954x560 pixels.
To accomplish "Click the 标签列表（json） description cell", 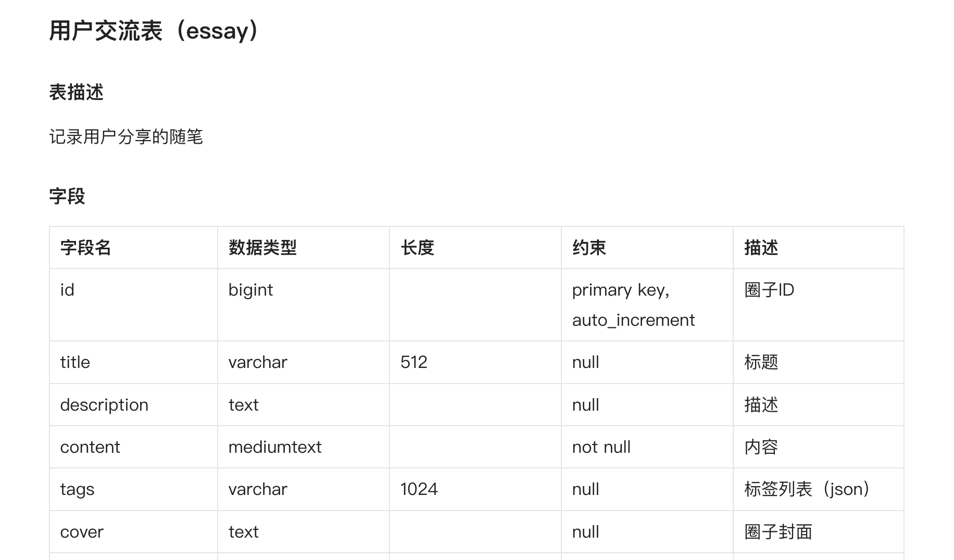I will (807, 489).
